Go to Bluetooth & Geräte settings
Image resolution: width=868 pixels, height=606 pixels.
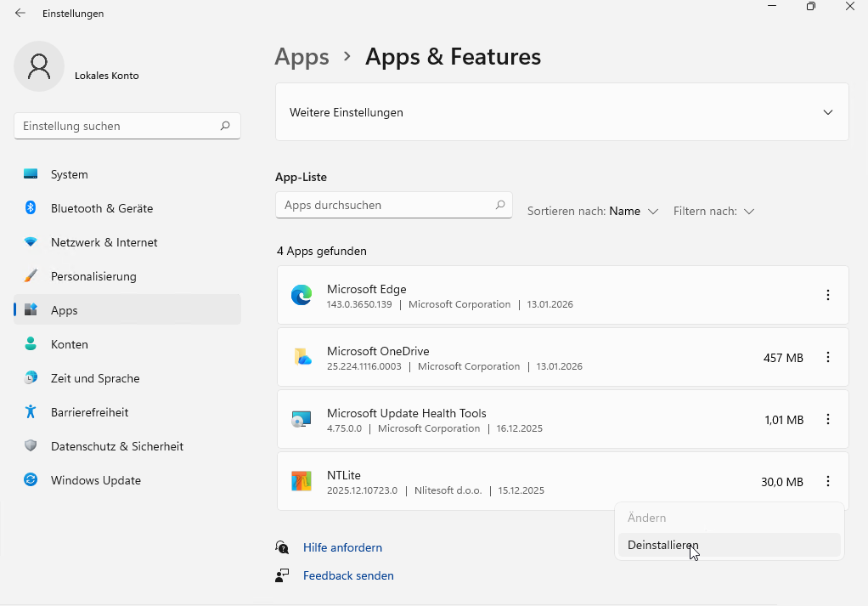point(127,208)
